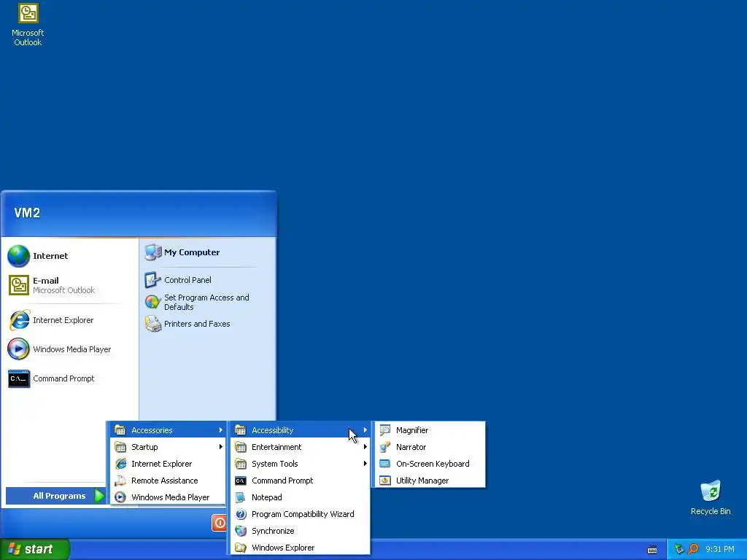The height and width of the screenshot is (560, 747).
Task: Open the On-Screen Keyboard
Action: (x=430, y=464)
